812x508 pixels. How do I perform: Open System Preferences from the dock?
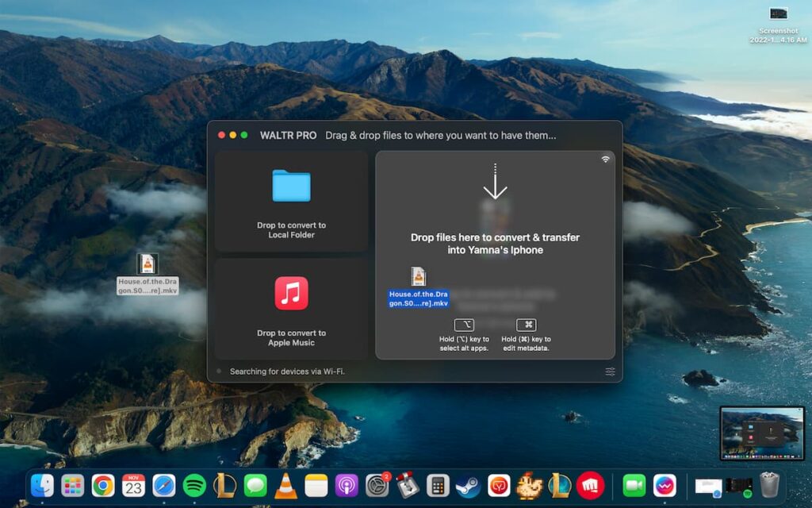[377, 485]
